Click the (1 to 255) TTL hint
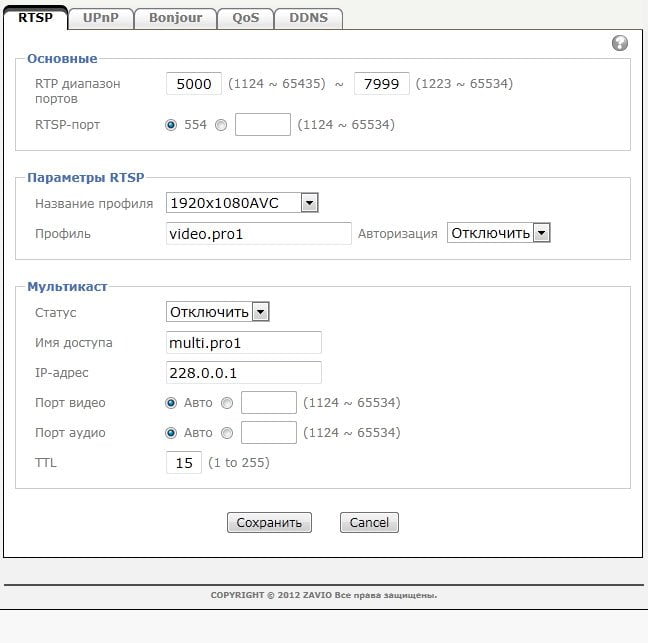 (x=239, y=463)
